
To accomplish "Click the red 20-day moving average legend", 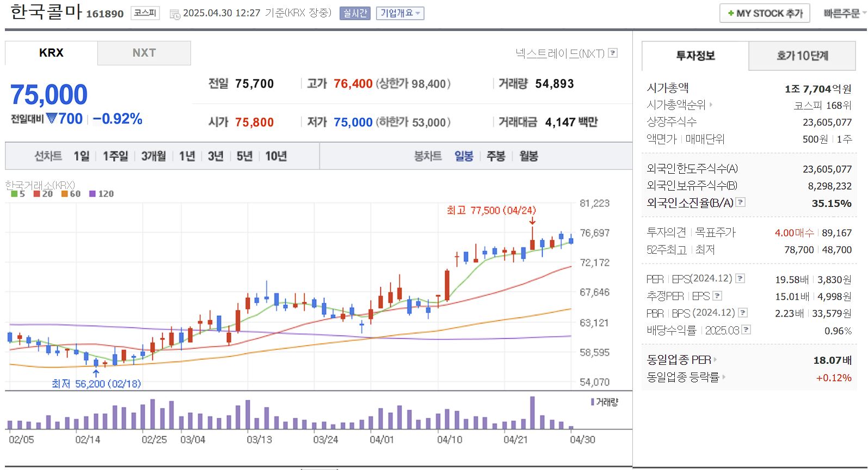I will pyautogui.click(x=43, y=194).
